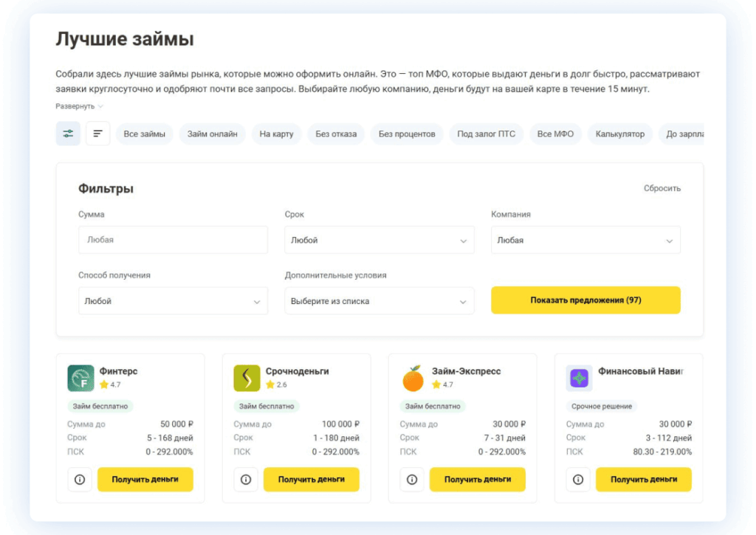Click Показать предложения (97) button
The height and width of the screenshot is (535, 756).
585,300
